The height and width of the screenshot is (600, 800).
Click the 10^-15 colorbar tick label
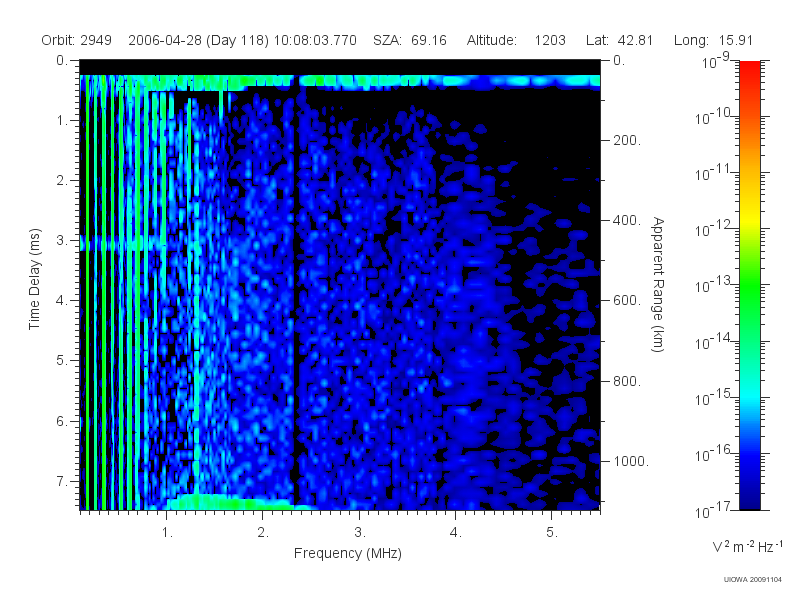714,397
